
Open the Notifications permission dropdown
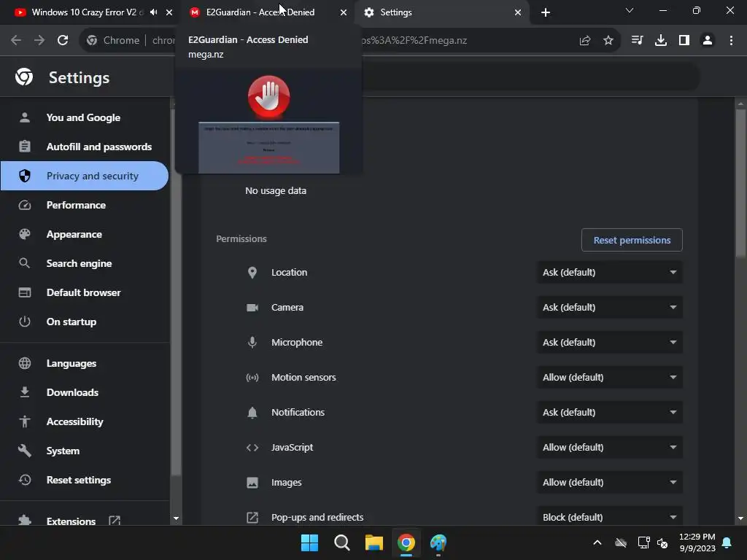pos(610,413)
